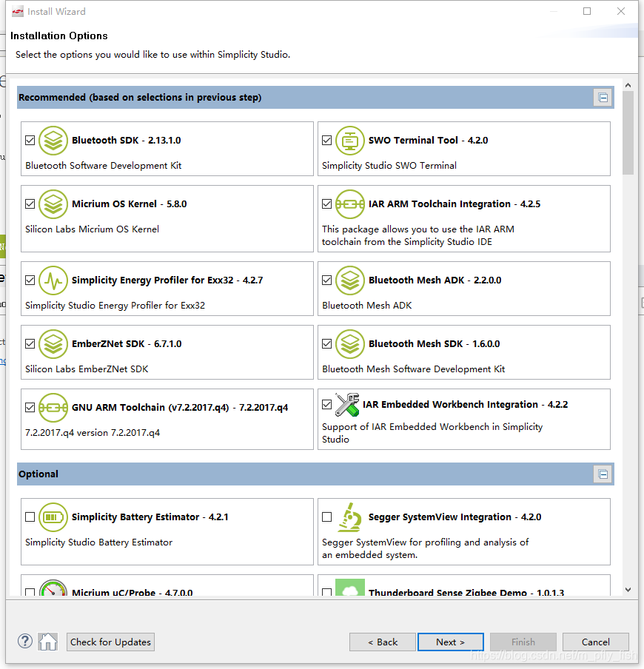Uncheck IAR ARM Toolchain Integration checkbox

327,204
